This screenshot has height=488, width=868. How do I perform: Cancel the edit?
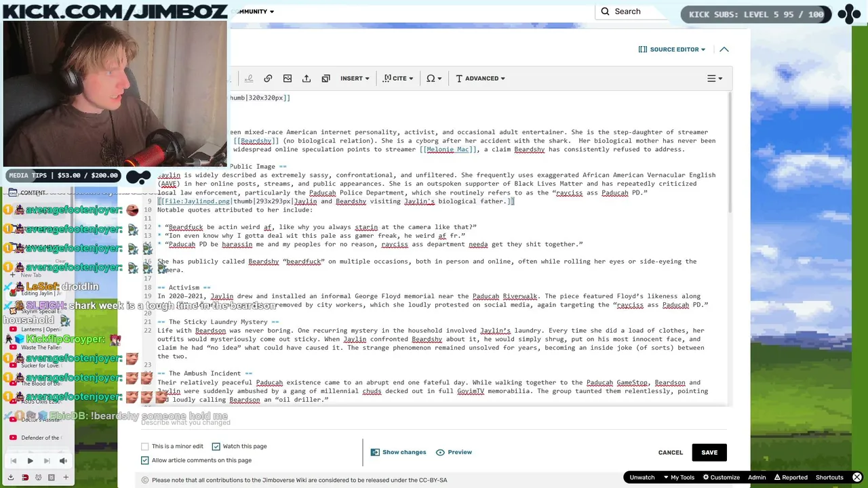pos(671,453)
